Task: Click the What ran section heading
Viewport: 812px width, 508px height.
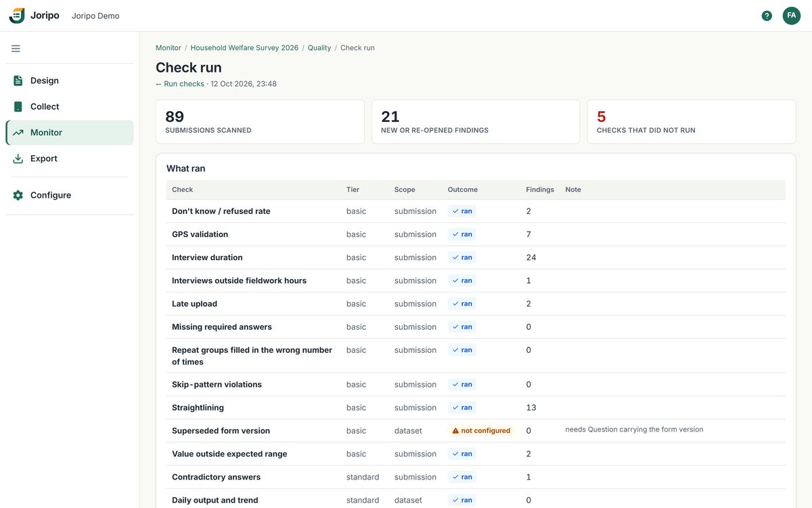Action: coord(186,169)
